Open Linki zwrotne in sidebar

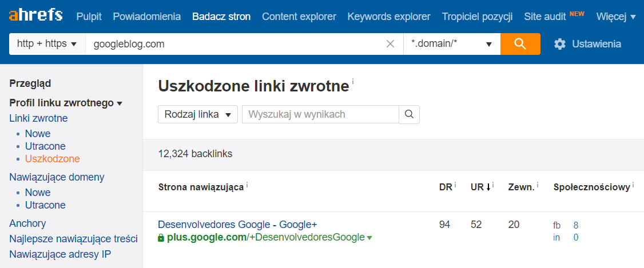39,118
